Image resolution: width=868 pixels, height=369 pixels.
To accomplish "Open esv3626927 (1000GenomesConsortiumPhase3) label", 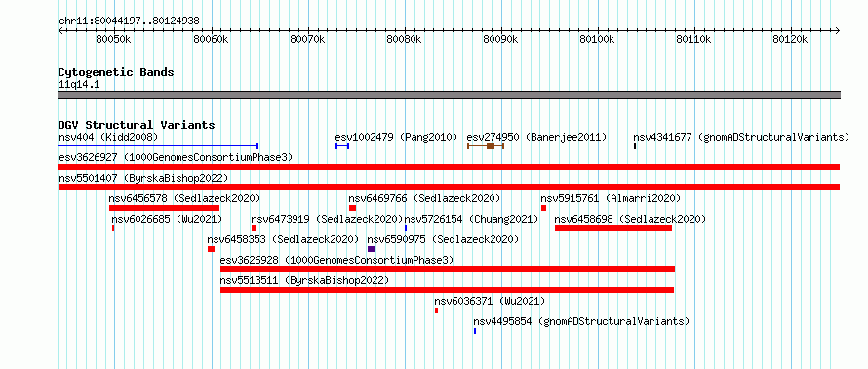I will click(176, 157).
